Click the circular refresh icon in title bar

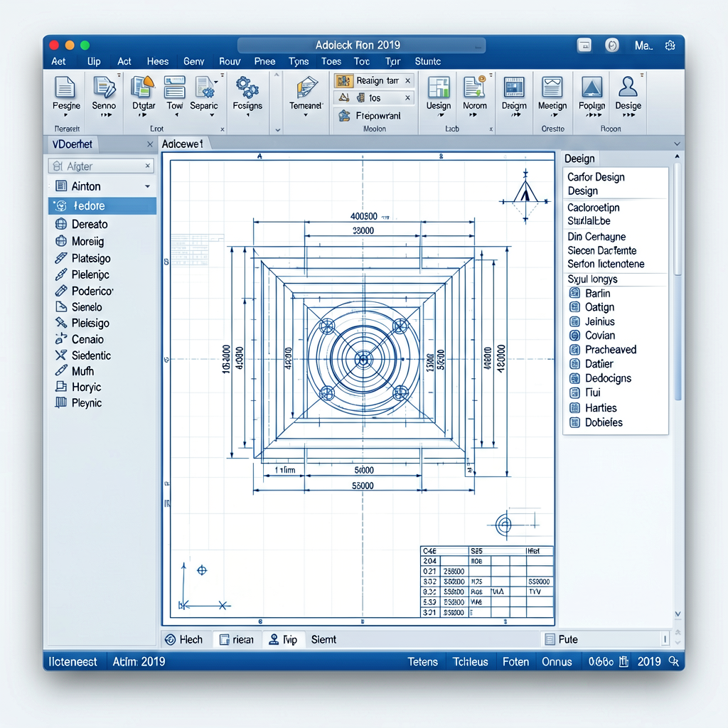[612, 45]
